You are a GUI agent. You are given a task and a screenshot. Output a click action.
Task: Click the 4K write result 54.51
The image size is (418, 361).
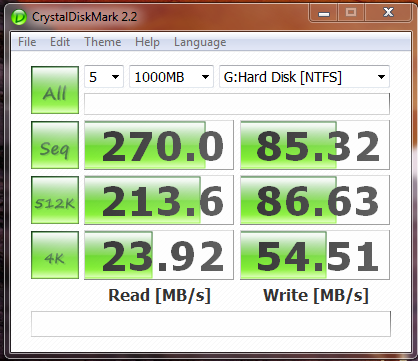pyautogui.click(x=315, y=255)
